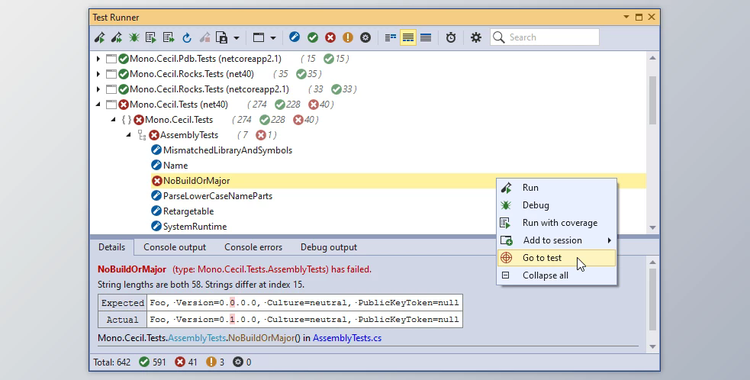Collapse the Mono.Cecil.Tests (net40) node
The image size is (750, 380).
tap(98, 104)
